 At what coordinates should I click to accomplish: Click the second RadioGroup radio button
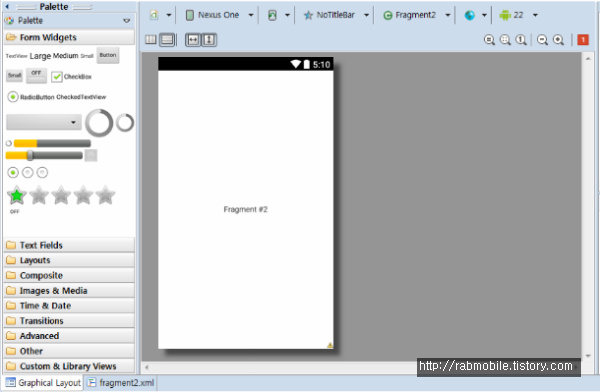(x=28, y=173)
